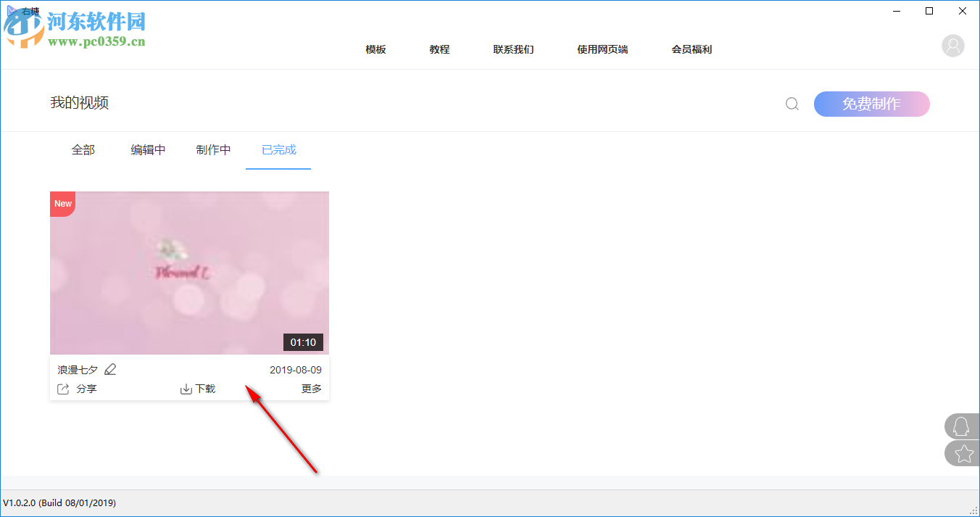Select the 已完成 tab
980x517 pixels.
[x=278, y=150]
